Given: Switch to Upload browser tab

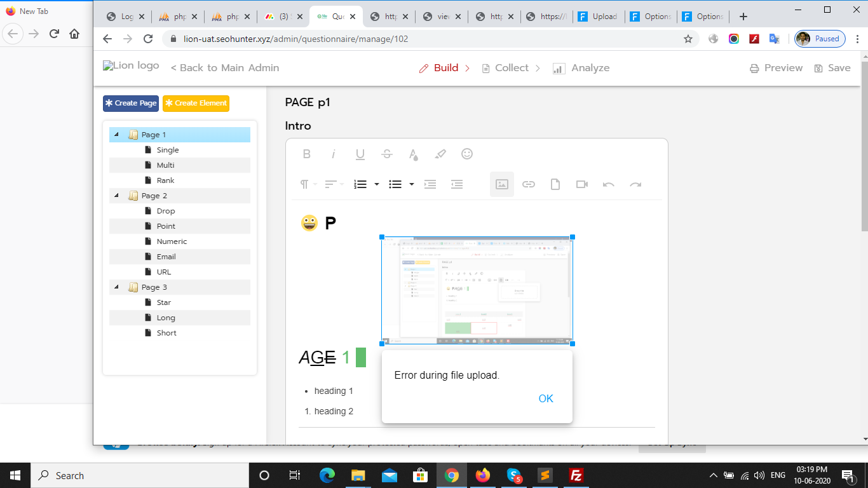Looking at the screenshot, I should pos(598,17).
